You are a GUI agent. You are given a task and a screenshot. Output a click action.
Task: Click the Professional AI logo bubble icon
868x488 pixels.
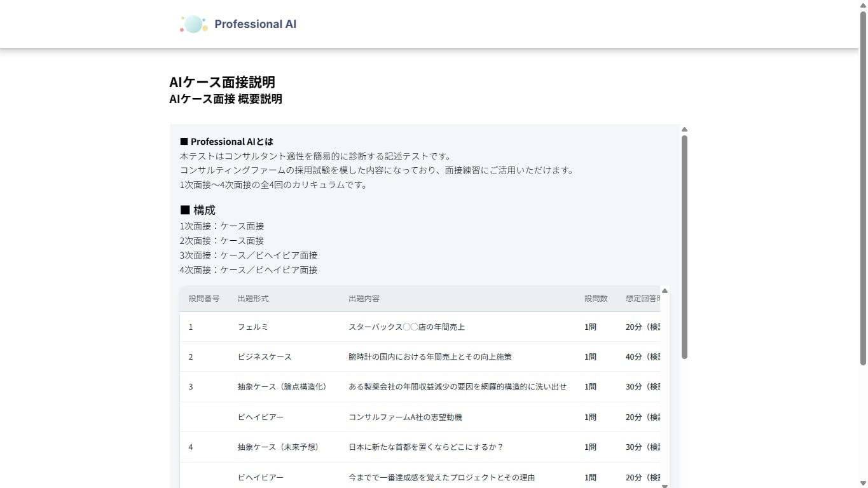click(194, 24)
